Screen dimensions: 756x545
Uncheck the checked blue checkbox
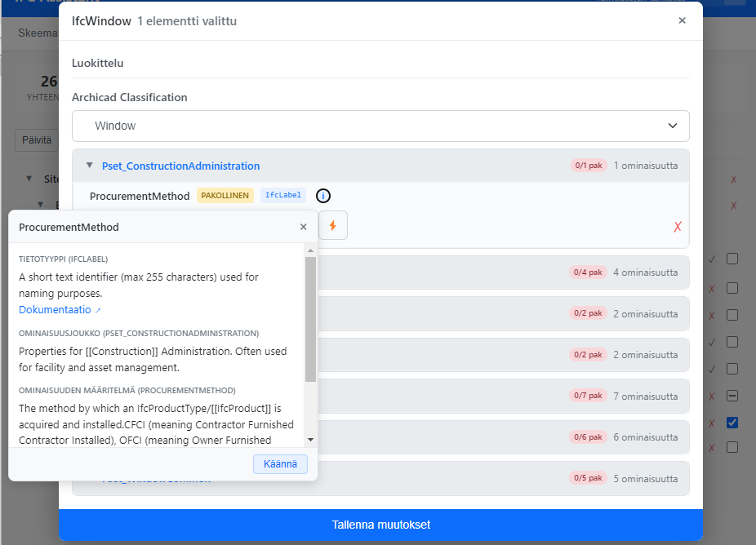tap(732, 423)
